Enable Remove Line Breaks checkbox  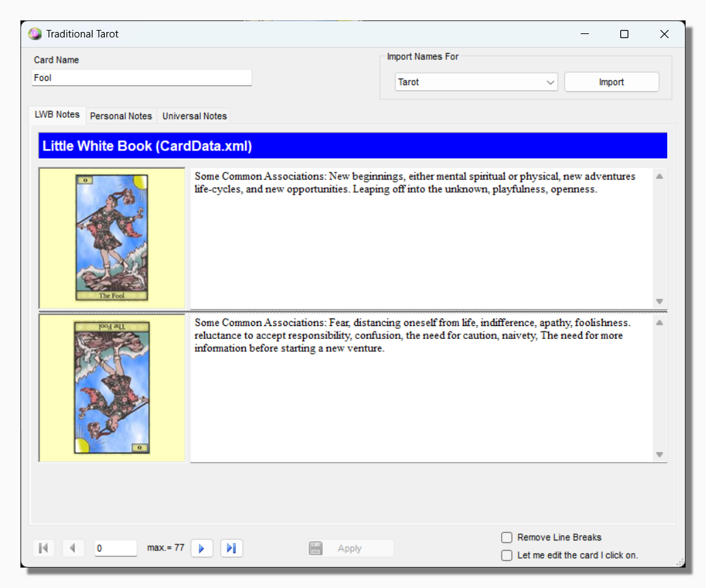pos(507,537)
